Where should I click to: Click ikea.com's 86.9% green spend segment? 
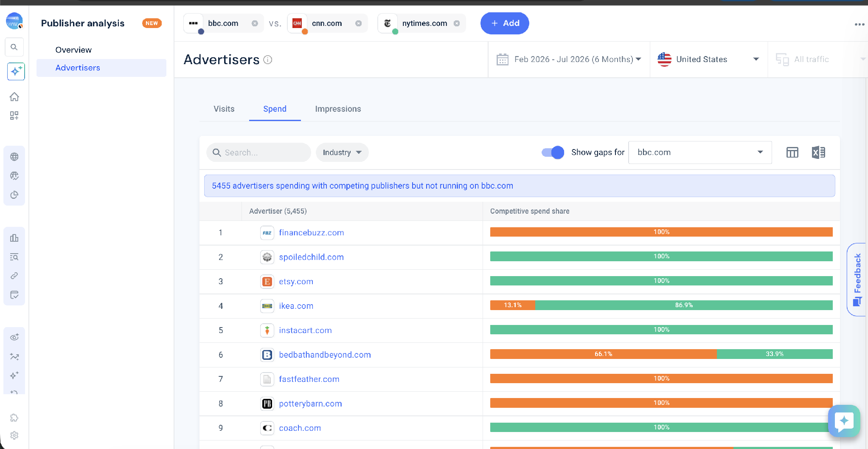(x=684, y=305)
